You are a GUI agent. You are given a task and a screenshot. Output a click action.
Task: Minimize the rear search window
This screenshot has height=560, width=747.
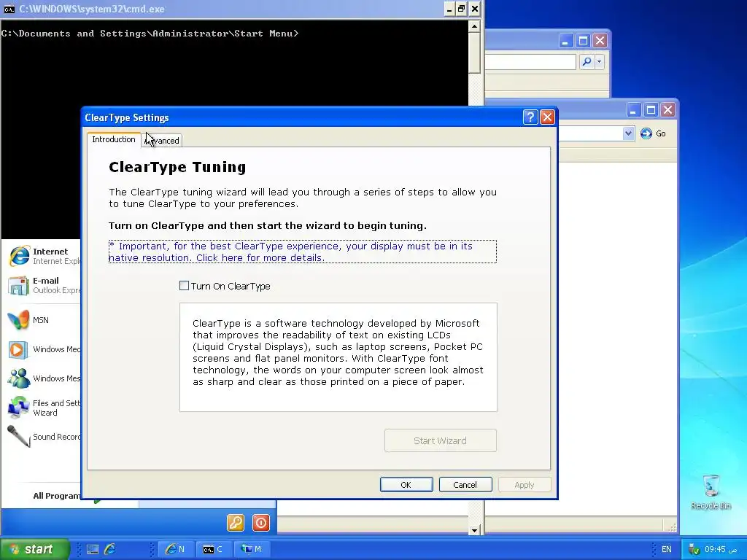point(565,41)
